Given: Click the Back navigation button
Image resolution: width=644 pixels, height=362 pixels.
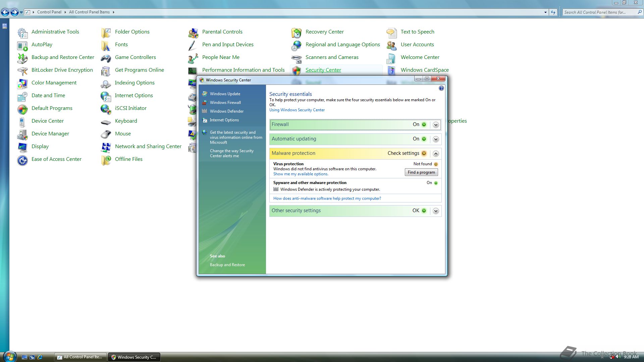Looking at the screenshot, I should [5, 12].
